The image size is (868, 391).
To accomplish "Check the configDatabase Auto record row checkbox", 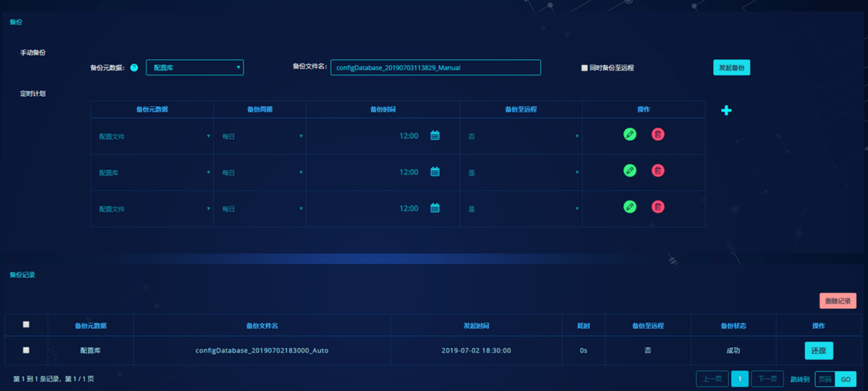I will [x=26, y=350].
